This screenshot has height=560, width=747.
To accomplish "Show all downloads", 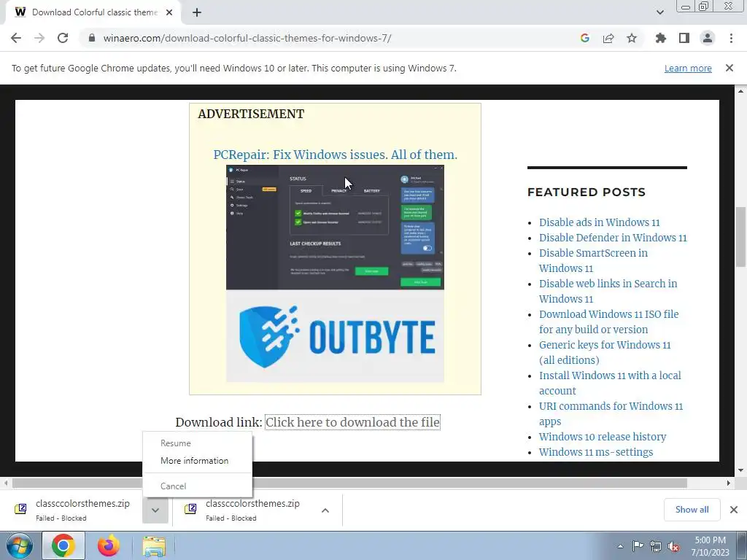I will (692, 510).
